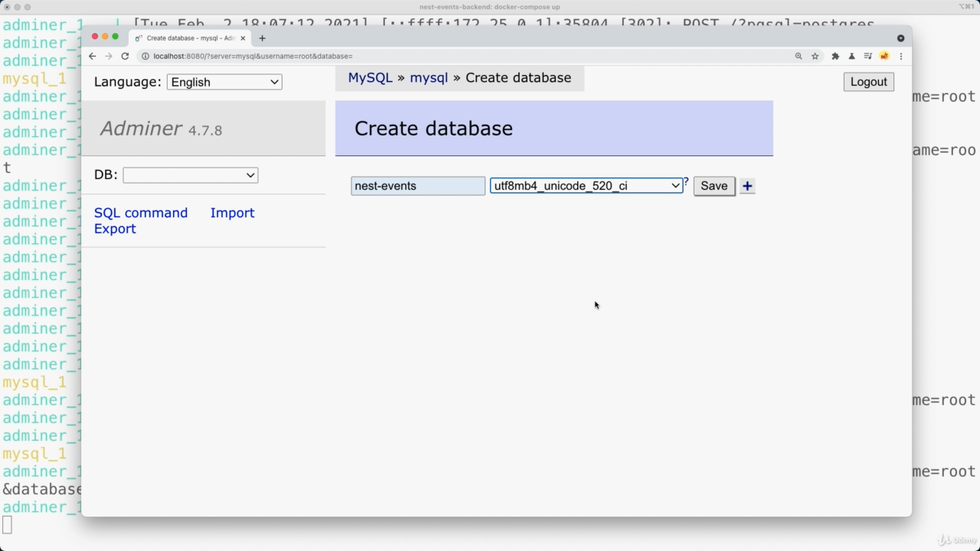Open the SQL command link

(x=141, y=213)
